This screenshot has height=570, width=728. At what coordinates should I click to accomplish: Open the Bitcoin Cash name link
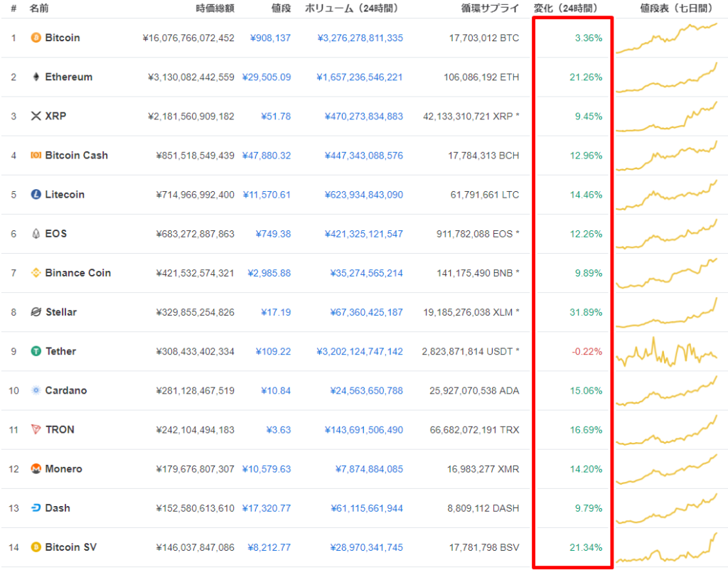coord(76,155)
